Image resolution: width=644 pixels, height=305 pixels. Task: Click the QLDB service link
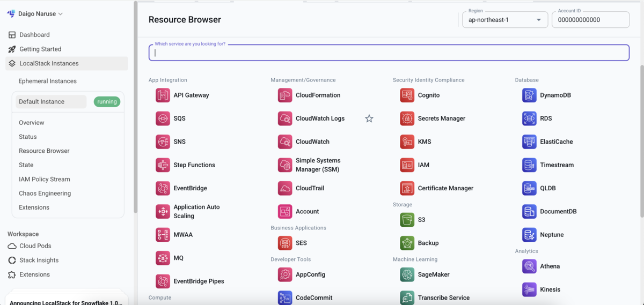[548, 188]
